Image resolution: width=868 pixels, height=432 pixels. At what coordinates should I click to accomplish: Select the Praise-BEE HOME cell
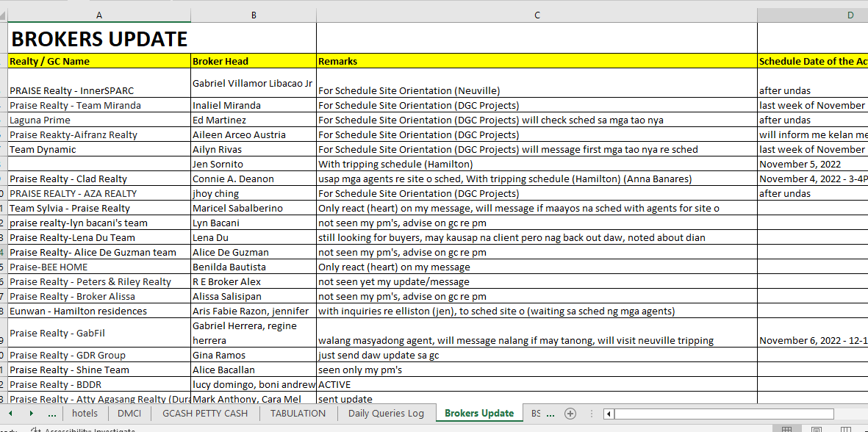99,267
